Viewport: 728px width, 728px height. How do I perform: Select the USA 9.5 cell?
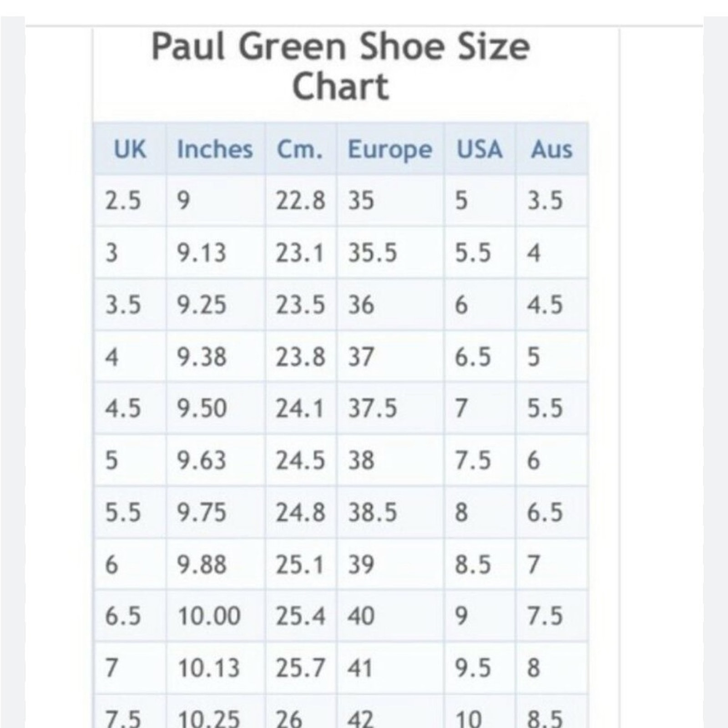point(480,668)
